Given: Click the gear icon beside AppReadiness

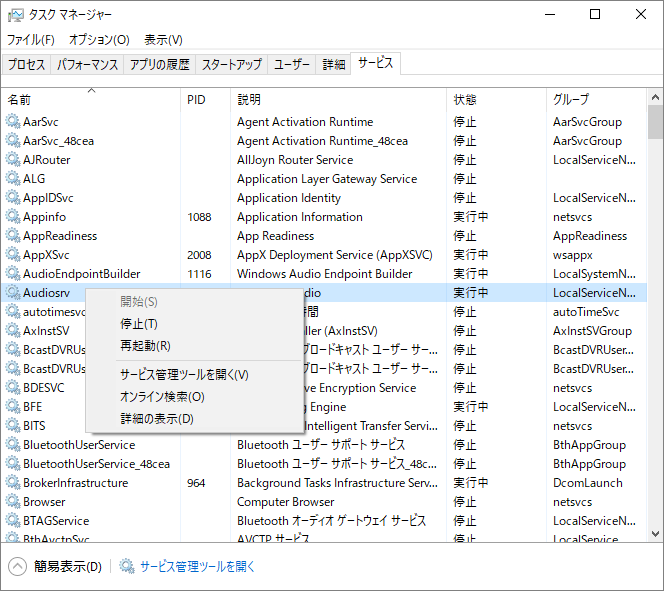Looking at the screenshot, I should click(13, 236).
